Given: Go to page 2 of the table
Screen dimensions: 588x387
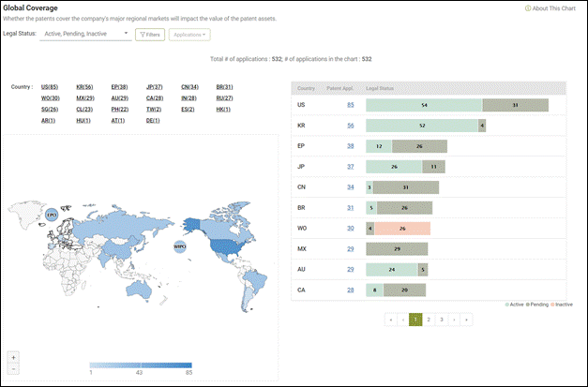Looking at the screenshot, I should 429,320.
